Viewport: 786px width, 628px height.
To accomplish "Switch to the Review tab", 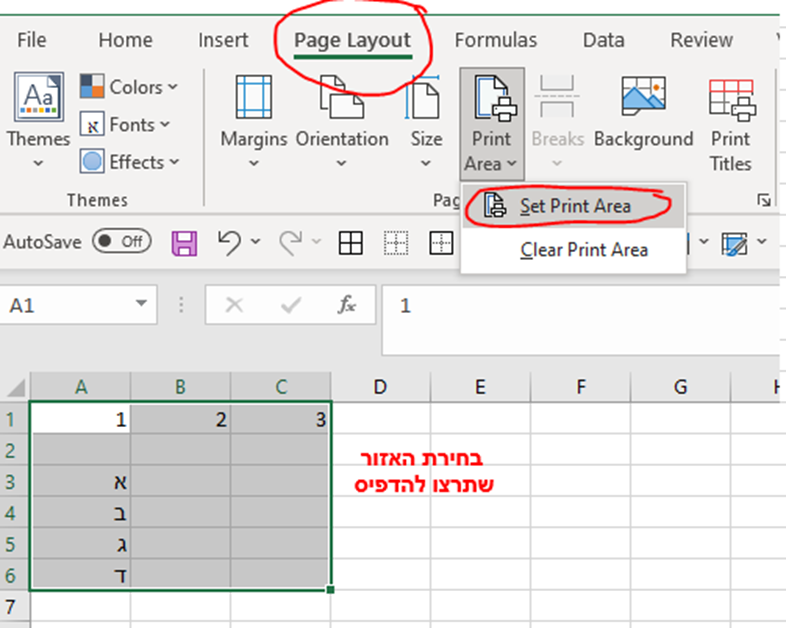I will pyautogui.click(x=701, y=40).
